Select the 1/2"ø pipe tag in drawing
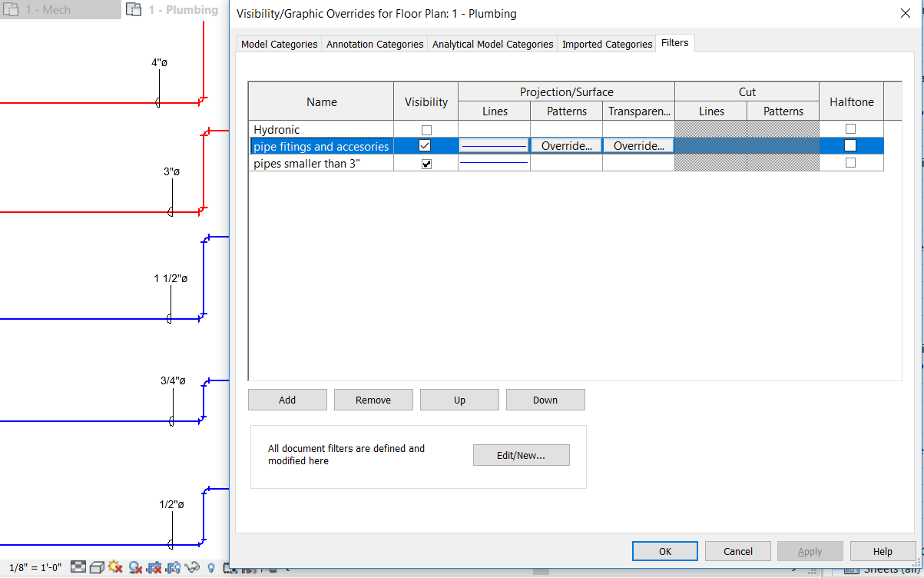 tap(171, 504)
